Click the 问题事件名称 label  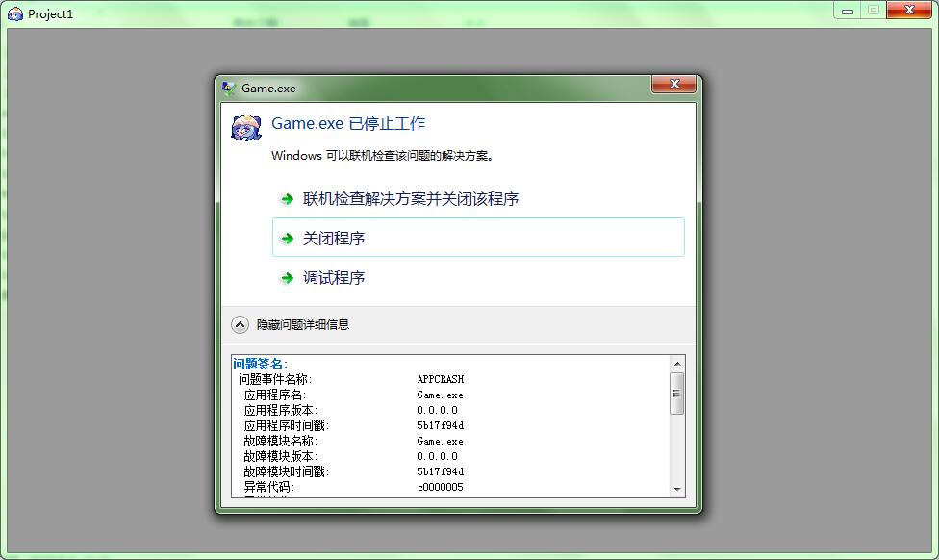pyautogui.click(x=275, y=379)
